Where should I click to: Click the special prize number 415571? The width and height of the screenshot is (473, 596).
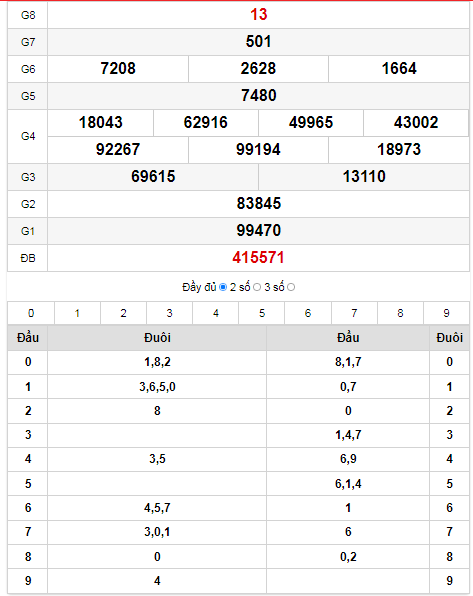[x=258, y=258]
